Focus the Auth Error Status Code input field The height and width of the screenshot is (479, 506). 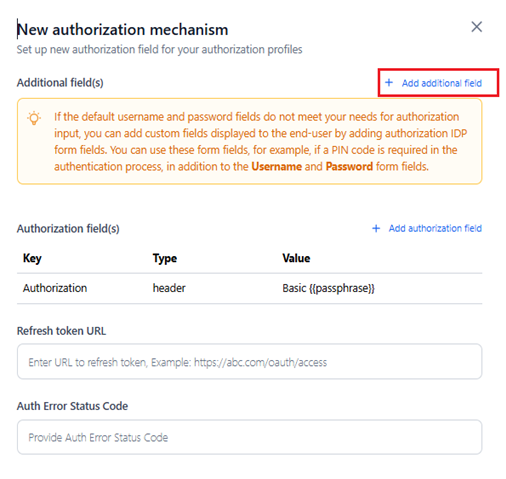click(x=249, y=437)
